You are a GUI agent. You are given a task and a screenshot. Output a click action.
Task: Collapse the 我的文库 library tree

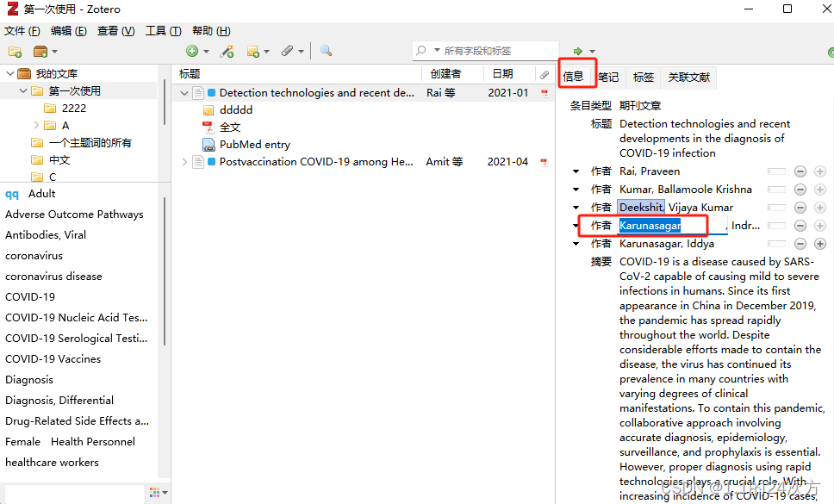(10, 73)
